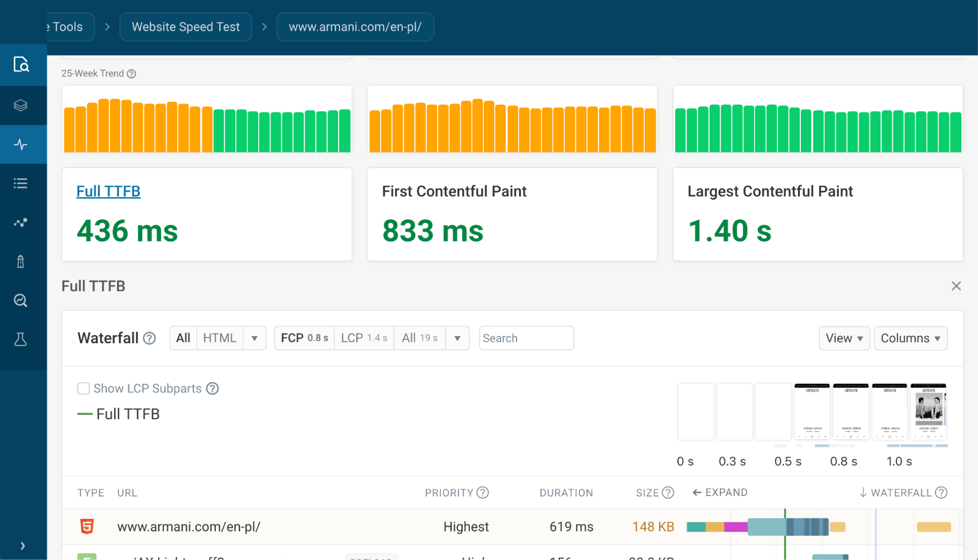
Task: Open the Lighthouse icon in the sidebar
Action: (x=21, y=262)
